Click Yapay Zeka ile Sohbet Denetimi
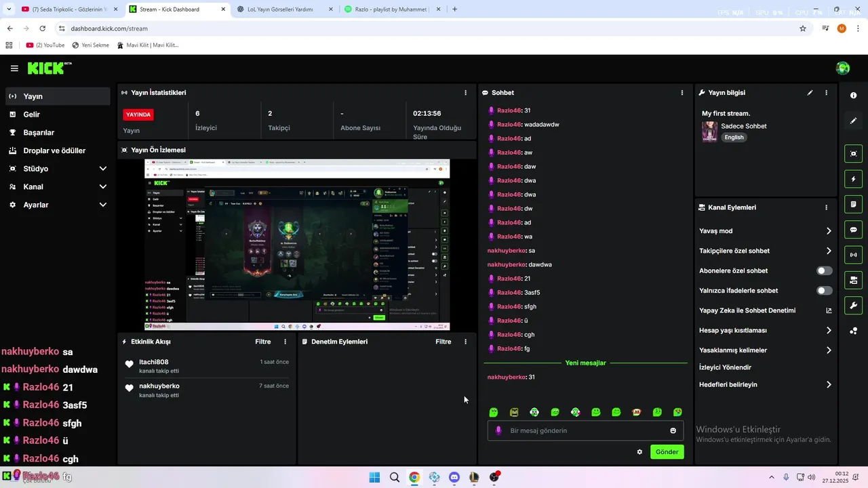This screenshot has width=868, height=488. (x=747, y=310)
